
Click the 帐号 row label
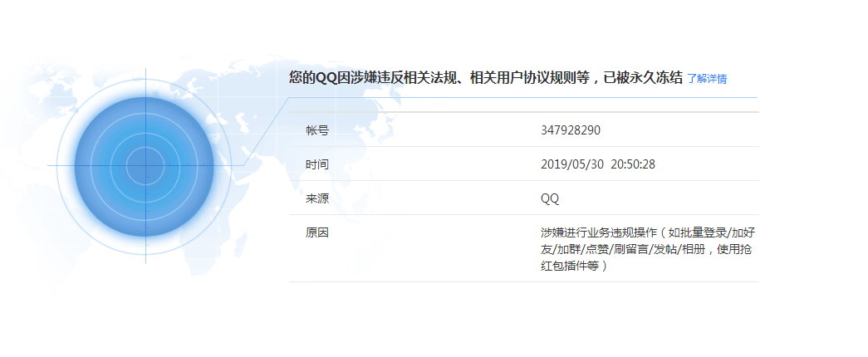(317, 130)
